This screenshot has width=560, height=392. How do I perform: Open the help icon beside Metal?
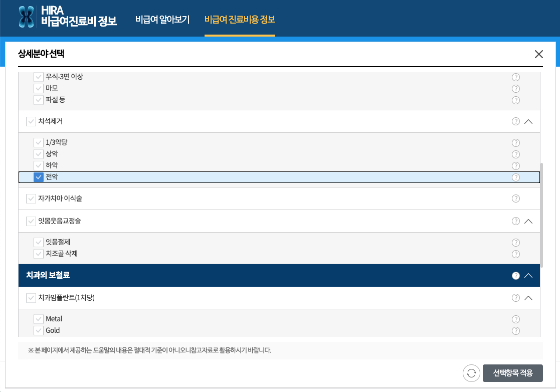(x=515, y=318)
